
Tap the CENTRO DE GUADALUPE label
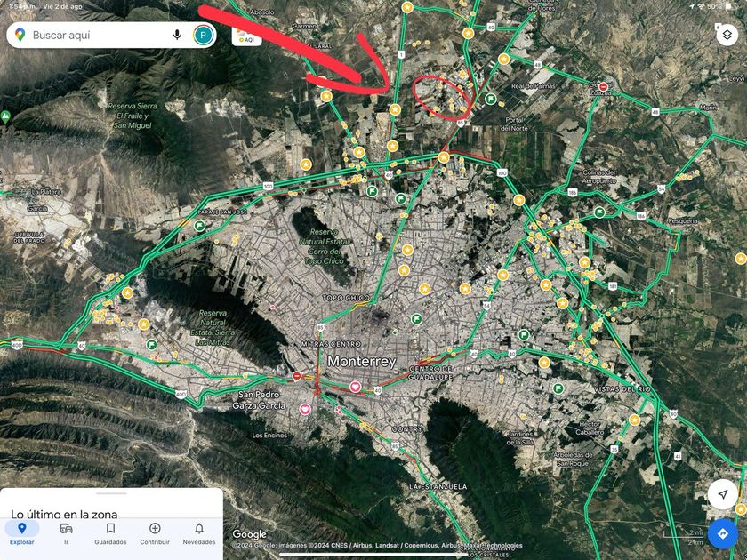[430, 372]
